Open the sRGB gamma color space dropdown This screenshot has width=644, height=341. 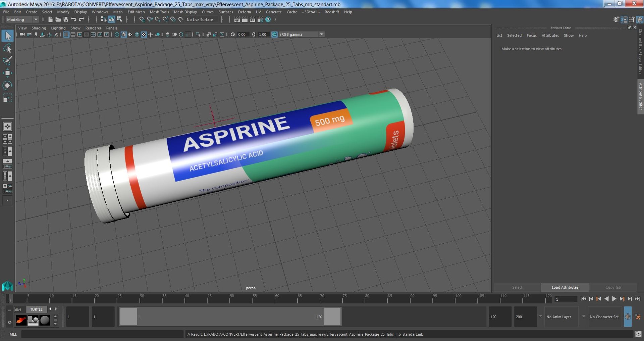point(301,35)
